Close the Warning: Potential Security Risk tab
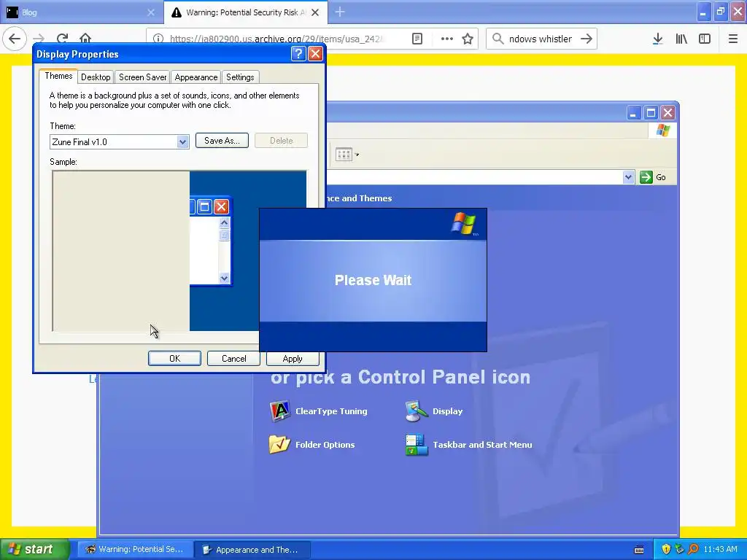747x560 pixels. coord(315,12)
